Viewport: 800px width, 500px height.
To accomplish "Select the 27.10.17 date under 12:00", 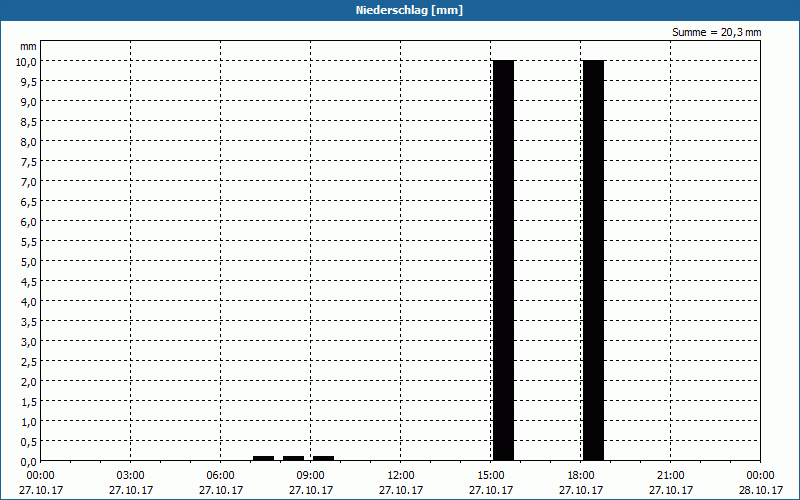I will [401, 490].
